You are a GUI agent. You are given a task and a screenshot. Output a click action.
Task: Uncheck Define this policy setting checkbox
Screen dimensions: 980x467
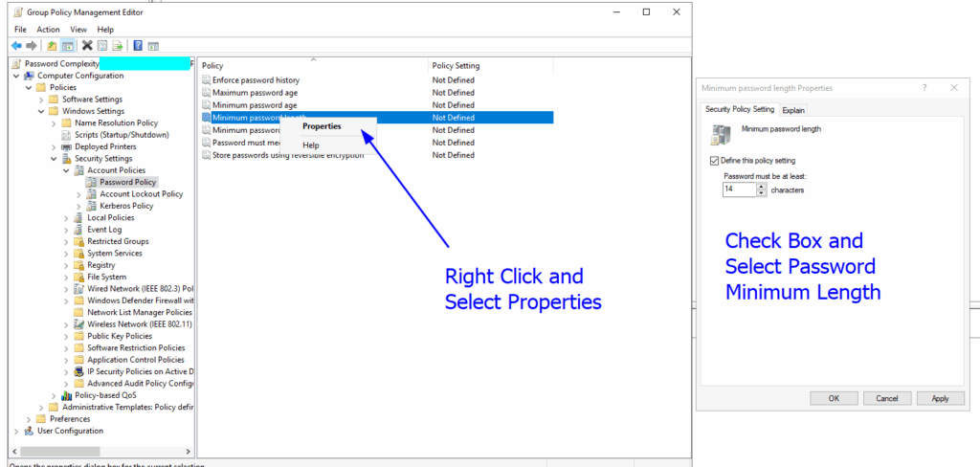coord(714,160)
